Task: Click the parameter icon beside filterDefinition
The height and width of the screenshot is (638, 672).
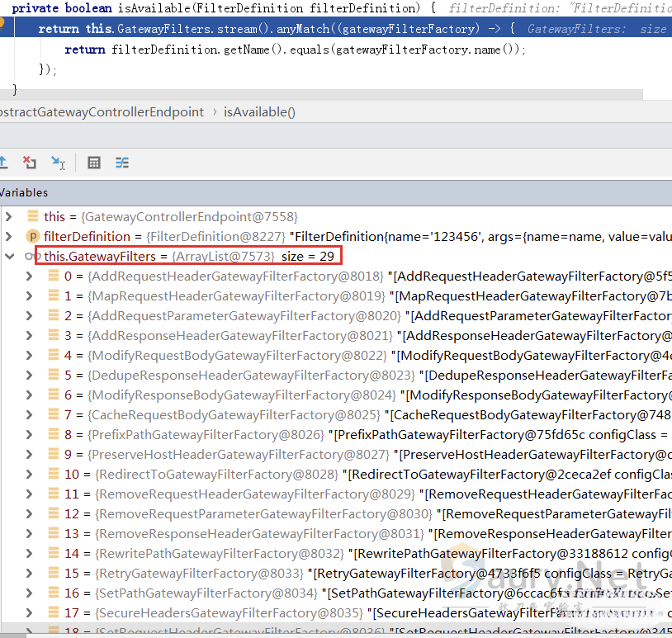Action: [34, 237]
